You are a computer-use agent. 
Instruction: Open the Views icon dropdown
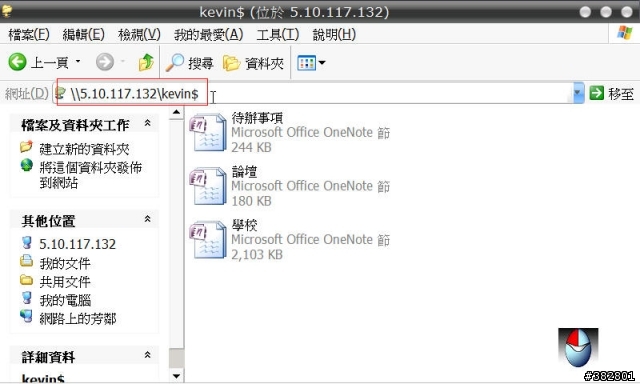click(311, 63)
